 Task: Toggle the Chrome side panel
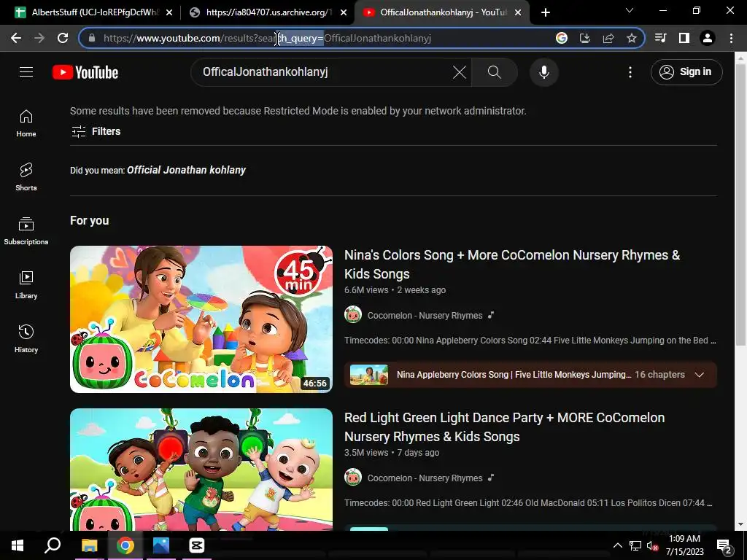(x=684, y=38)
